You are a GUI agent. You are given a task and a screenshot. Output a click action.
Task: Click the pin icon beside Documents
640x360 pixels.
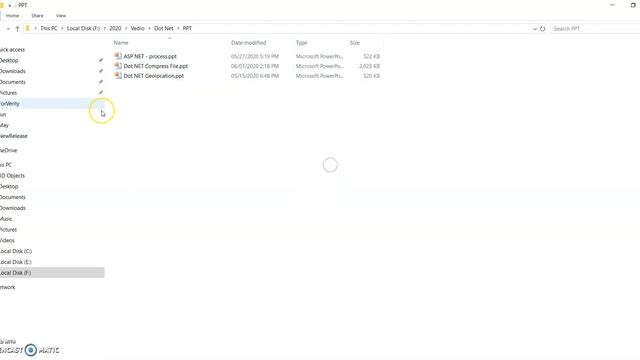[101, 82]
